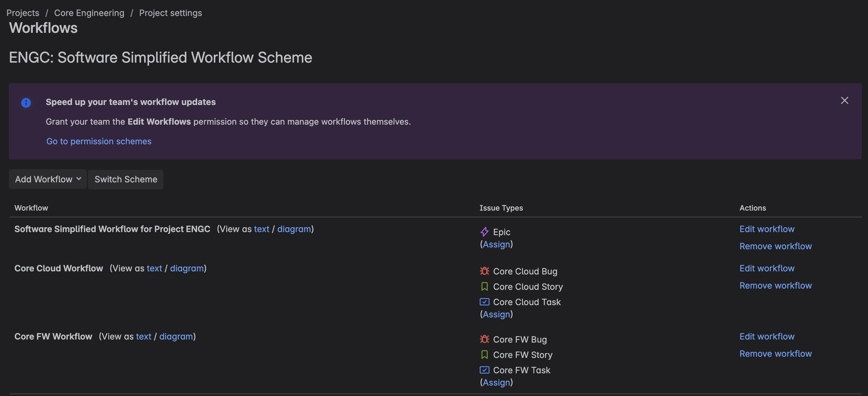Dismiss the workflow updates banner

(x=844, y=100)
